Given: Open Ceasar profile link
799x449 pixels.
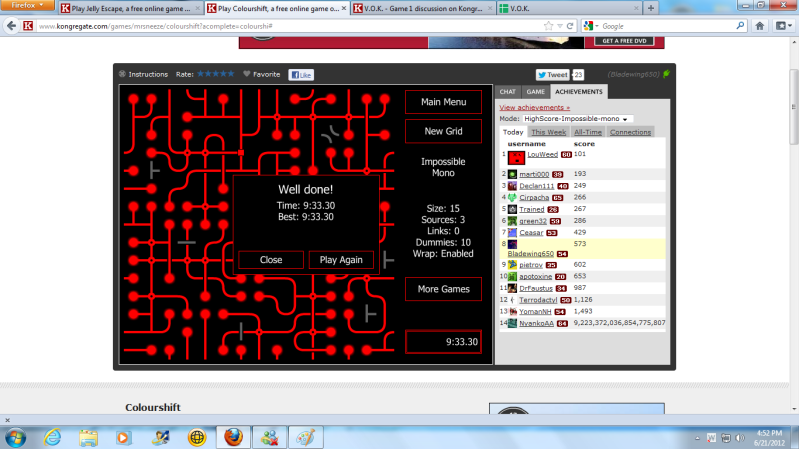Looking at the screenshot, I should [531, 233].
